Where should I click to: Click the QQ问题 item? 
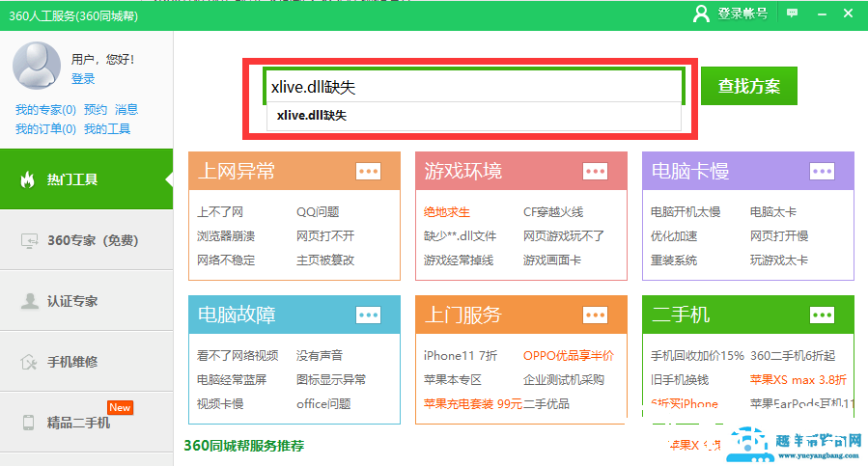coord(318,212)
